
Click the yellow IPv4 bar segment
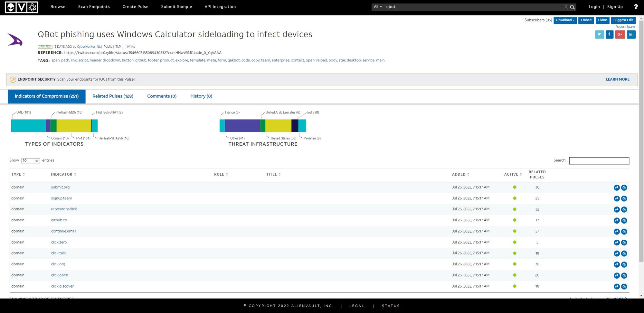point(74,126)
